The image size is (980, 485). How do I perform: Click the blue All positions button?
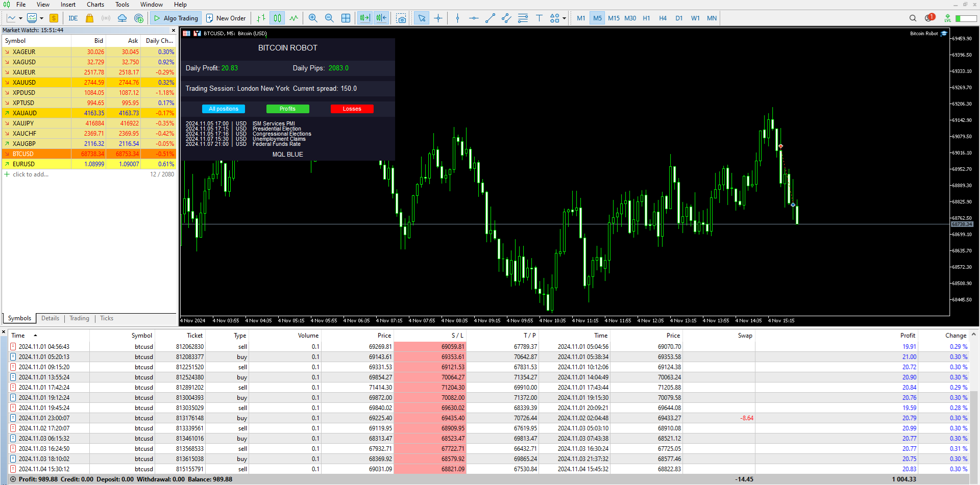click(224, 109)
